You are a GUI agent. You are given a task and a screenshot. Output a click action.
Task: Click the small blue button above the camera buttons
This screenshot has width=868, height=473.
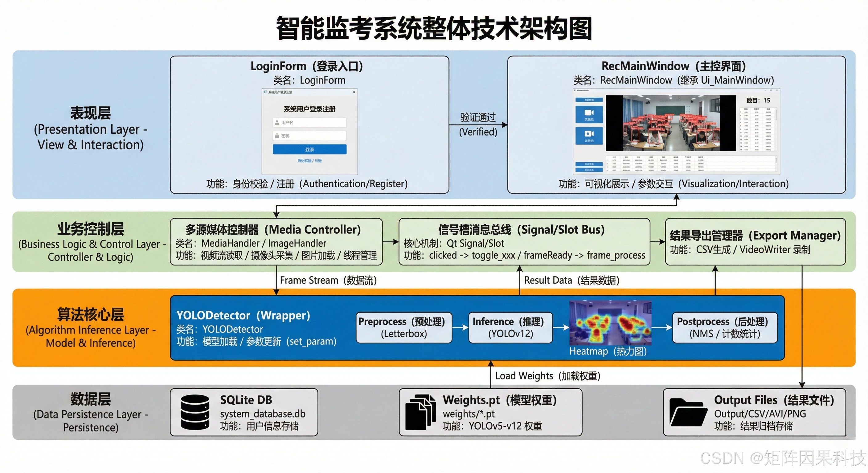click(x=589, y=100)
